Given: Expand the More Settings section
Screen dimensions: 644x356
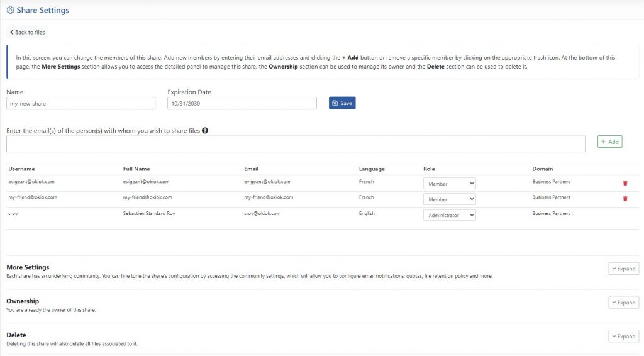Looking at the screenshot, I should pos(623,269).
